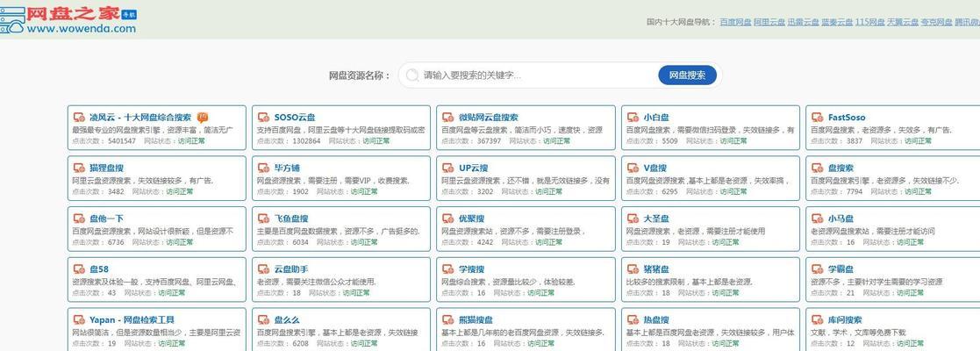Viewport: 980px width, 351px height.
Task: Click the magnifier icon in search box
Action: pos(411,75)
